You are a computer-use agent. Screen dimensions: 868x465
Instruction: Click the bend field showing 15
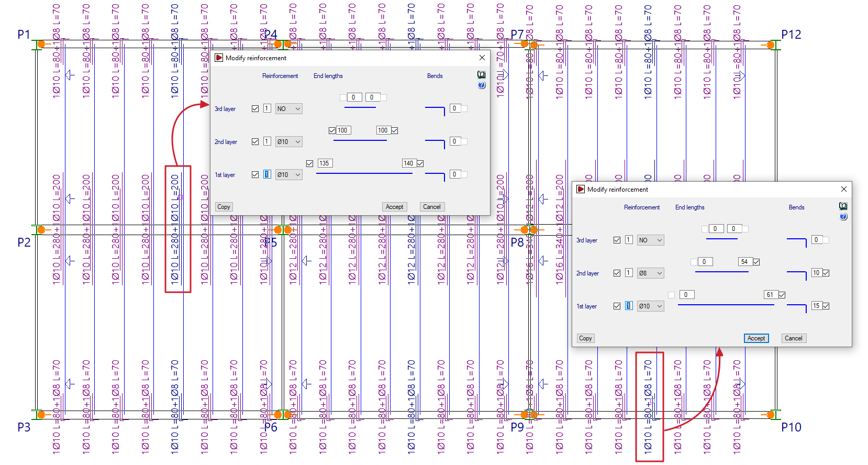(x=817, y=306)
